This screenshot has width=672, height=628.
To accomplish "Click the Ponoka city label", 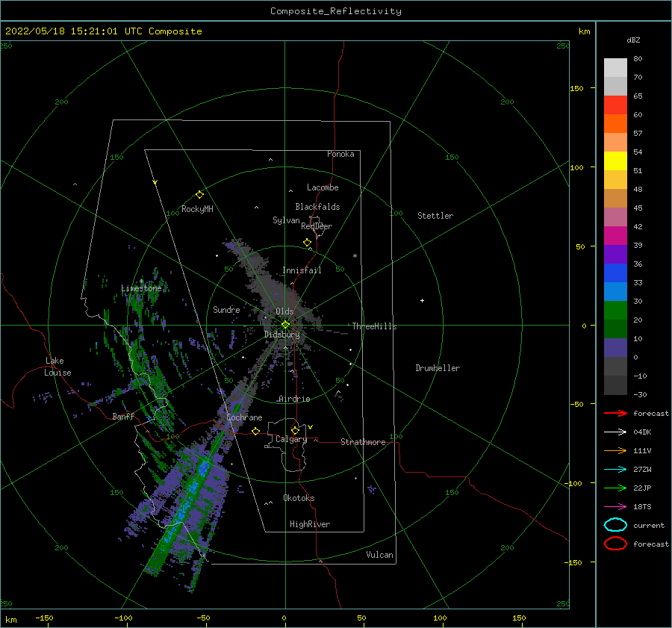I will tap(340, 154).
